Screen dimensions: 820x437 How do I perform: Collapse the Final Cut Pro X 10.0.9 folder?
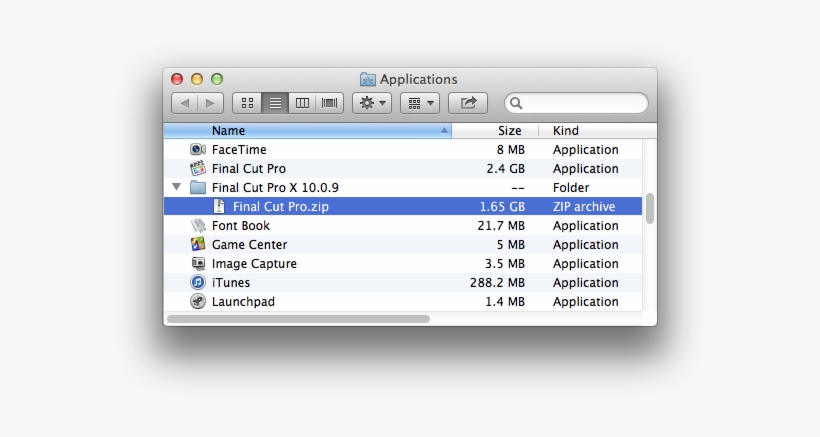[177, 187]
